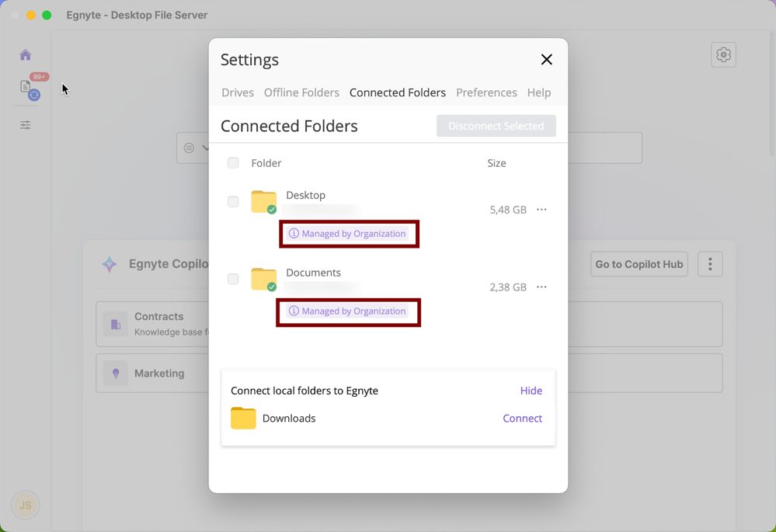
Task: Click the Egnyte Copilot sparkle icon
Action: [x=110, y=264]
